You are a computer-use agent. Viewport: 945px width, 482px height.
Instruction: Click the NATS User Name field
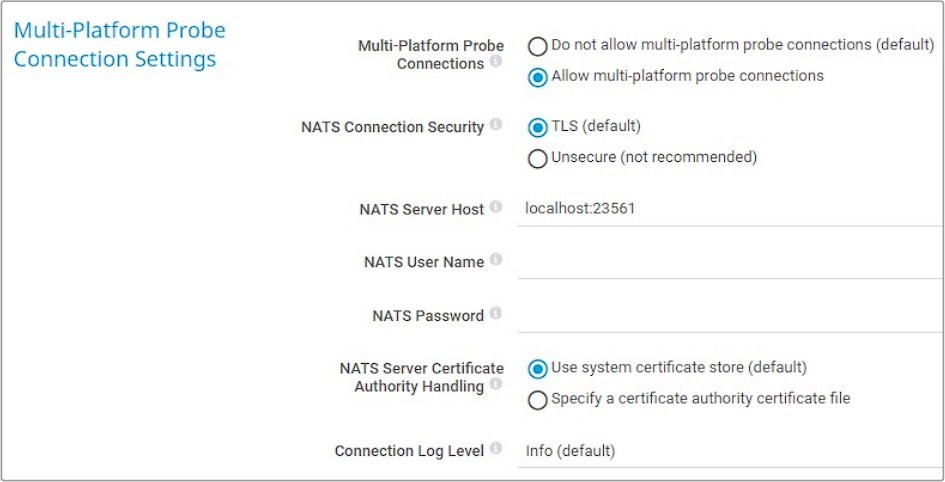point(728,262)
